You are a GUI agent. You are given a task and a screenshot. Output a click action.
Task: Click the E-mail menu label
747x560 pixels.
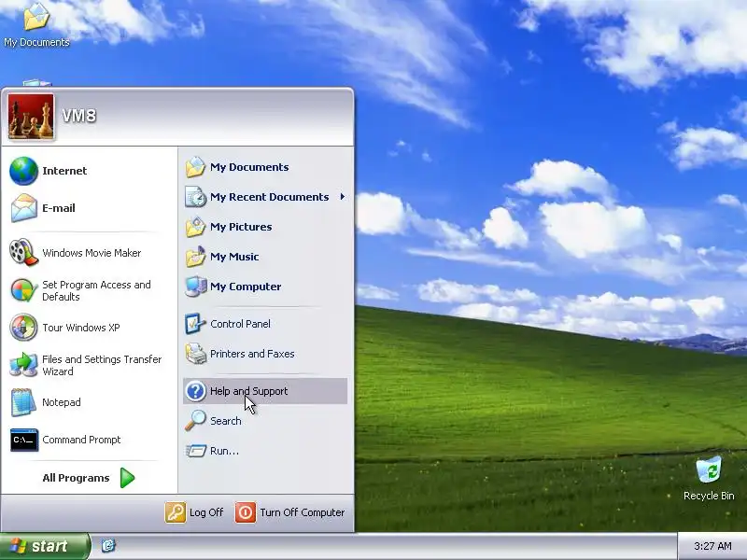coord(59,208)
